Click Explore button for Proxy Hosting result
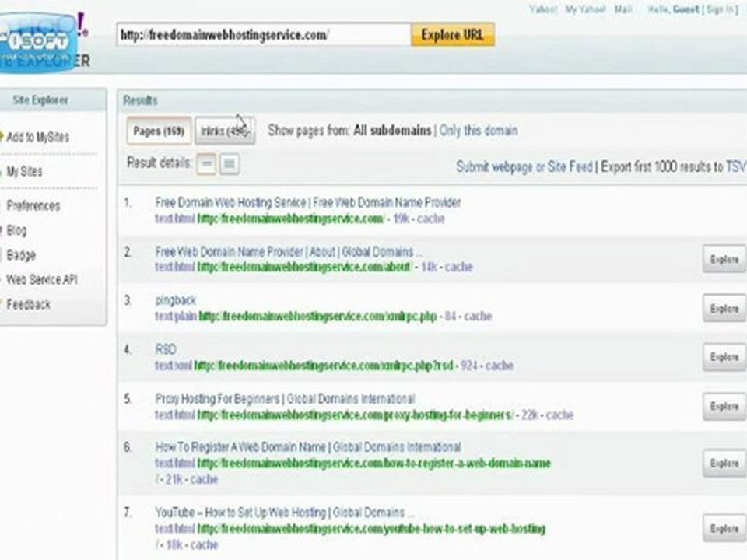Screen dimensions: 747x560 [x=724, y=406]
